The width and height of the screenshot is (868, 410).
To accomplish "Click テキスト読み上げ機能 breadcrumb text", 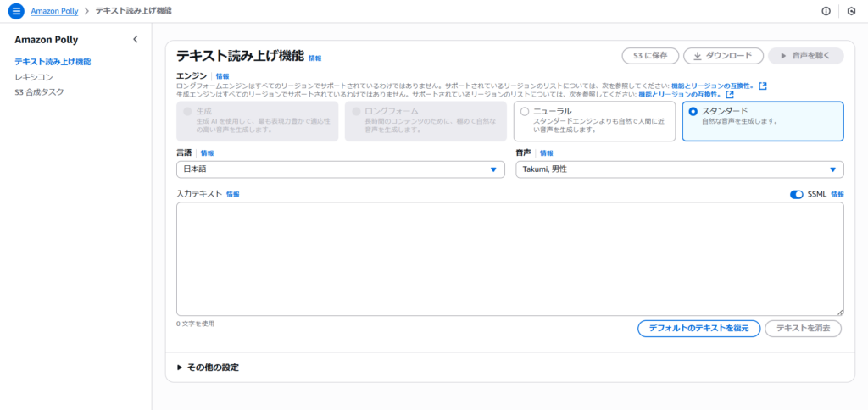I will click(x=133, y=11).
